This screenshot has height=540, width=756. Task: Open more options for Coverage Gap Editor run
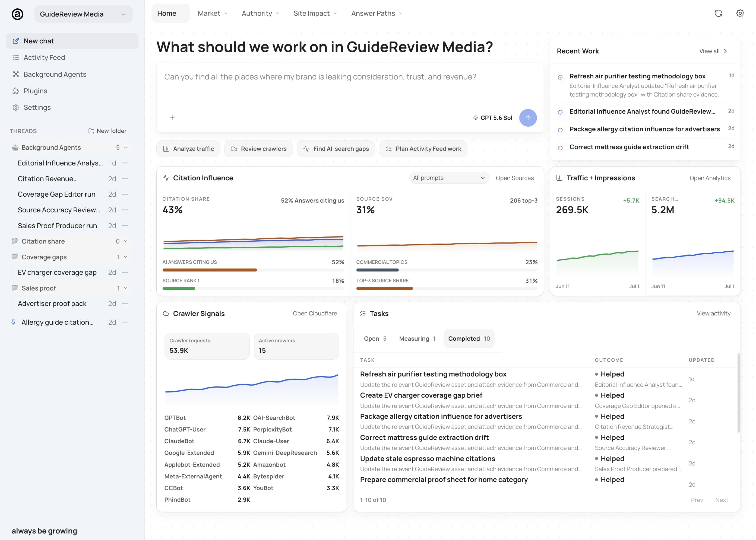point(125,194)
